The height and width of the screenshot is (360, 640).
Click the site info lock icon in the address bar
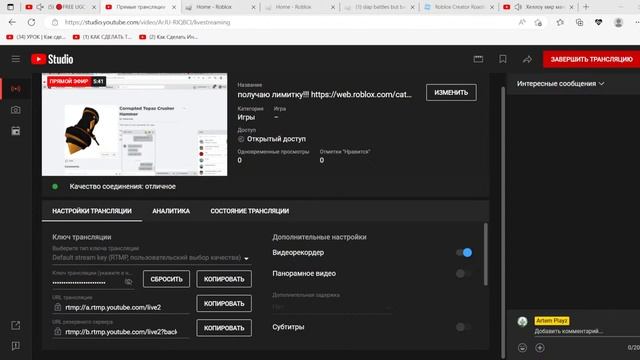55,22
